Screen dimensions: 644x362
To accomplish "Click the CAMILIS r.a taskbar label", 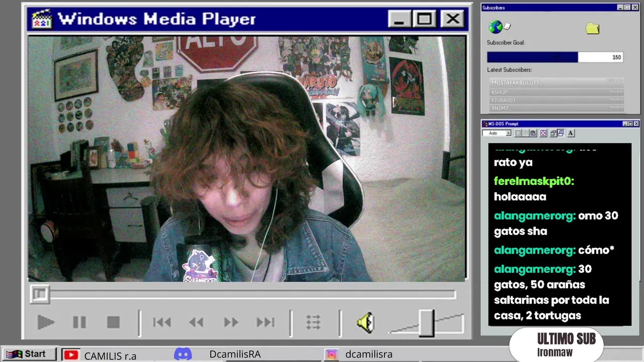I will tap(110, 356).
